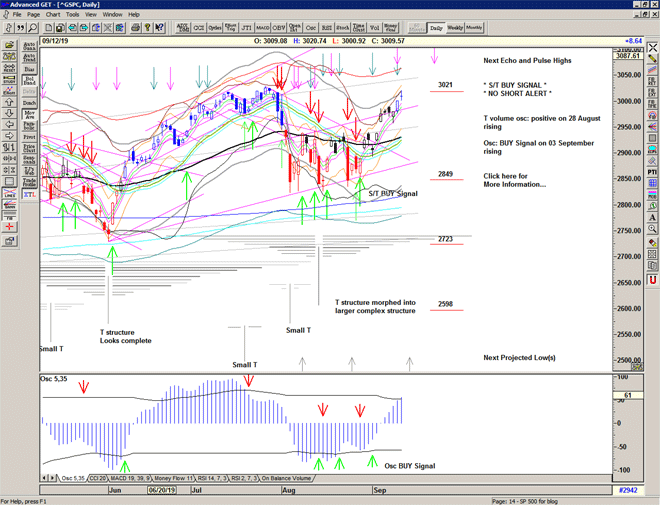
Task: Click the RSI indicator toolbar icon
Action: pos(328,29)
